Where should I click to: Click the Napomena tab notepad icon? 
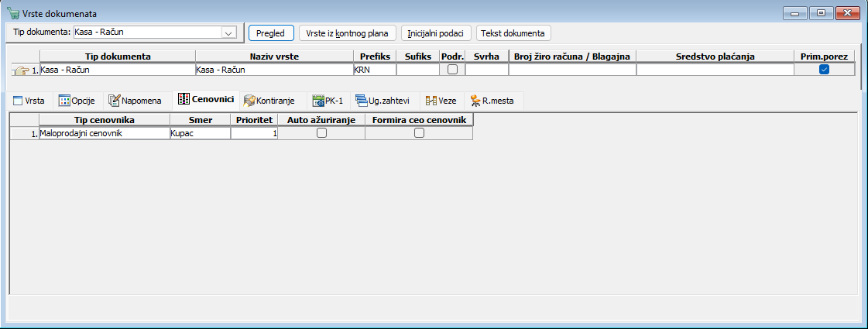pos(114,101)
